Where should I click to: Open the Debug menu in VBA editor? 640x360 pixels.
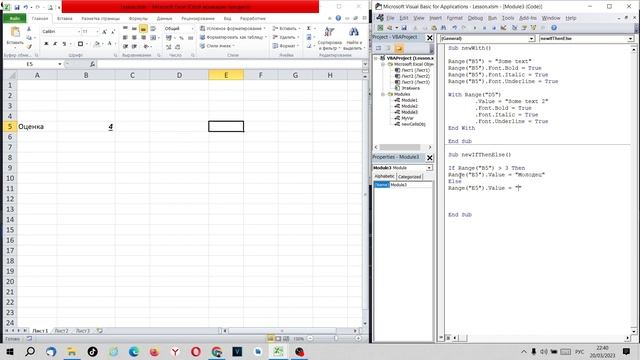tap(475, 18)
